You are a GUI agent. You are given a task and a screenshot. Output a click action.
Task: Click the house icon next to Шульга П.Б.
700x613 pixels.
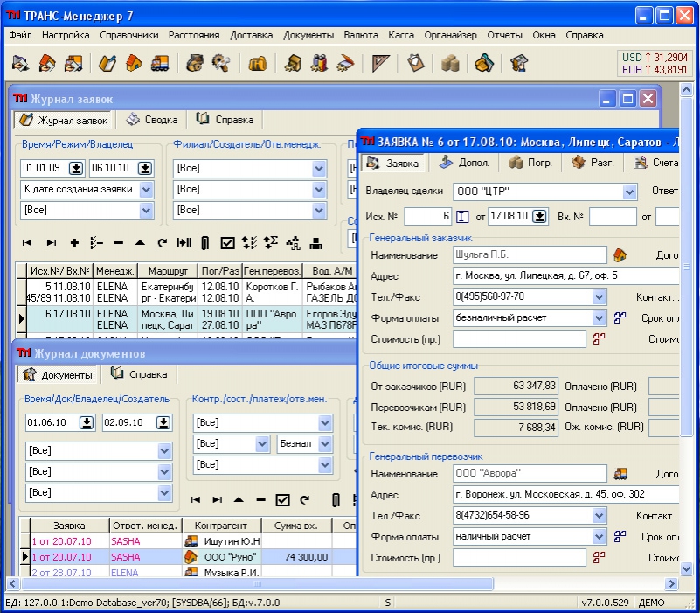pos(620,255)
